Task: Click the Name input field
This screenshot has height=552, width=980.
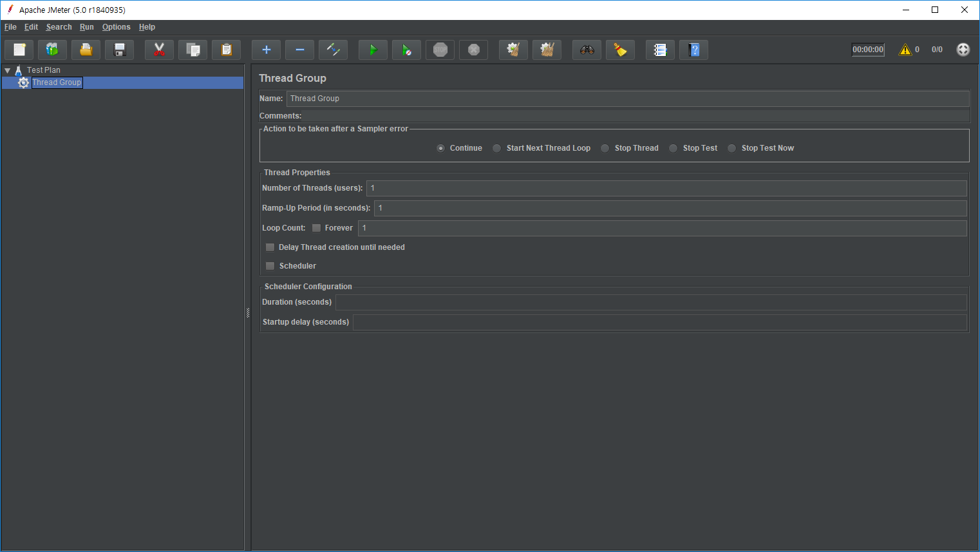Action: click(628, 99)
